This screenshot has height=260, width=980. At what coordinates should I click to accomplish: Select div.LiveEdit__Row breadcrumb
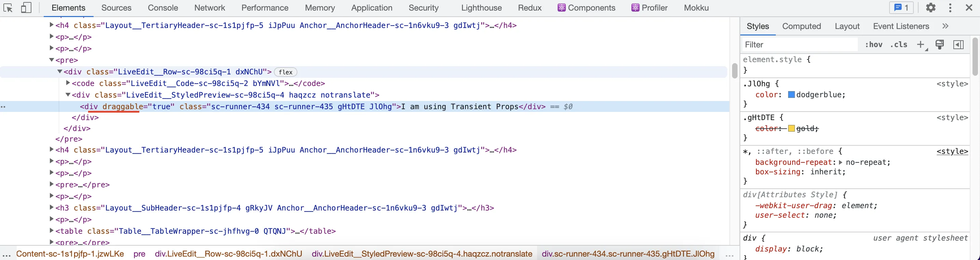(x=228, y=254)
